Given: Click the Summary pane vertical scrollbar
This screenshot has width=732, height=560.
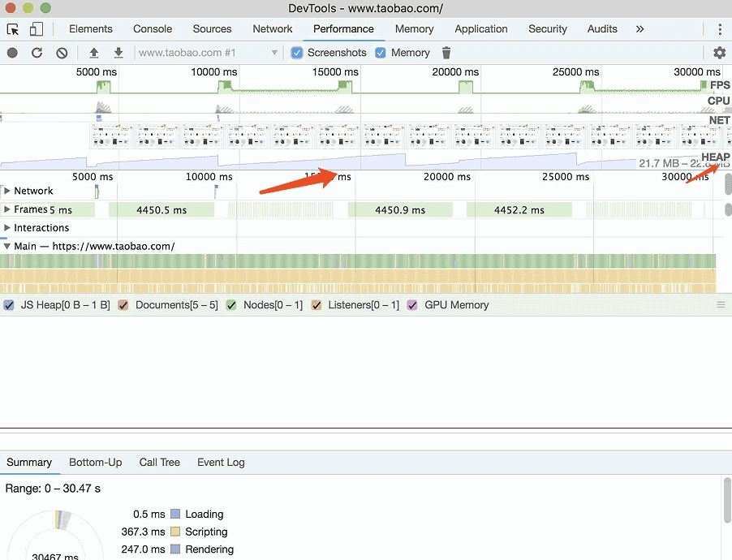Looking at the screenshot, I should click(727, 500).
